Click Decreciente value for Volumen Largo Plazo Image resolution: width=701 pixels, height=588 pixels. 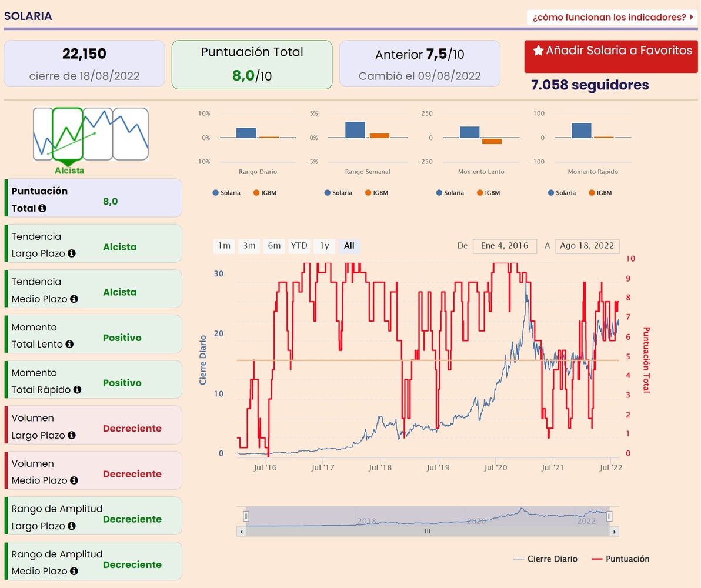(132, 429)
